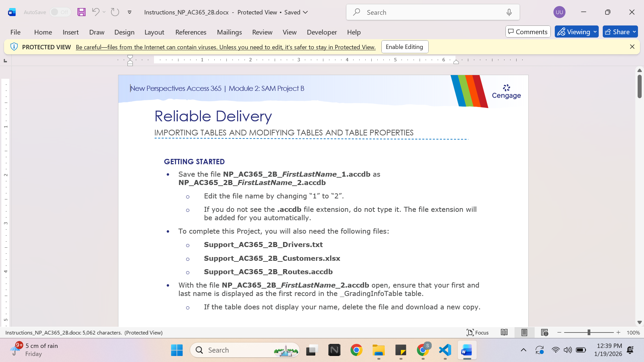Open Focus mode in status bar
The height and width of the screenshot is (362, 644).
478,333
